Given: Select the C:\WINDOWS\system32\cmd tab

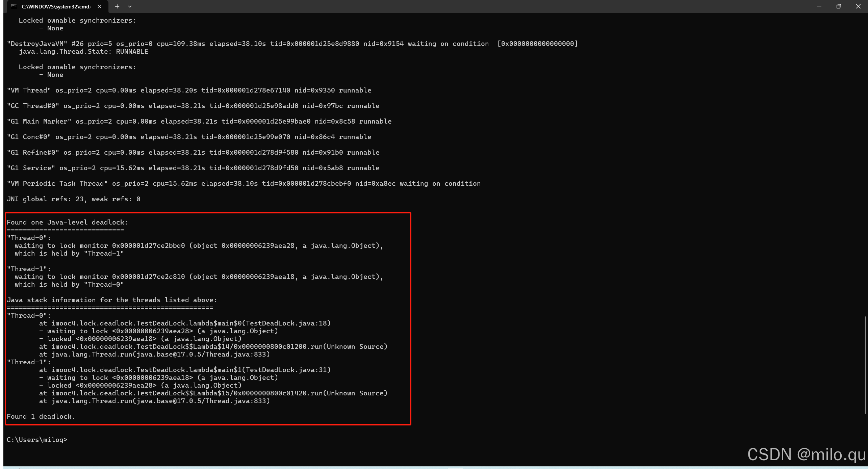Looking at the screenshot, I should click(56, 6).
